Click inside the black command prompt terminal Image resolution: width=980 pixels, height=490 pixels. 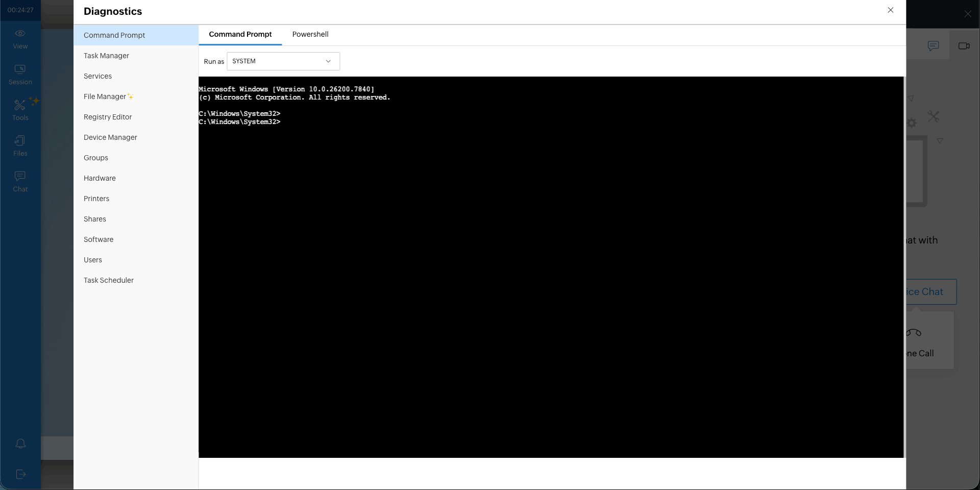pyautogui.click(x=551, y=267)
